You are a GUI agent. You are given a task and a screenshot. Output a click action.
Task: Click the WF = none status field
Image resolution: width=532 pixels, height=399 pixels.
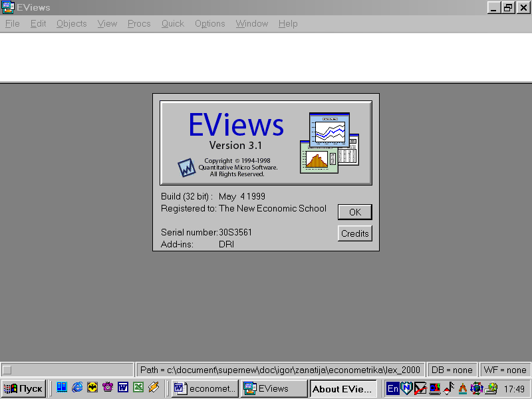tap(505, 370)
